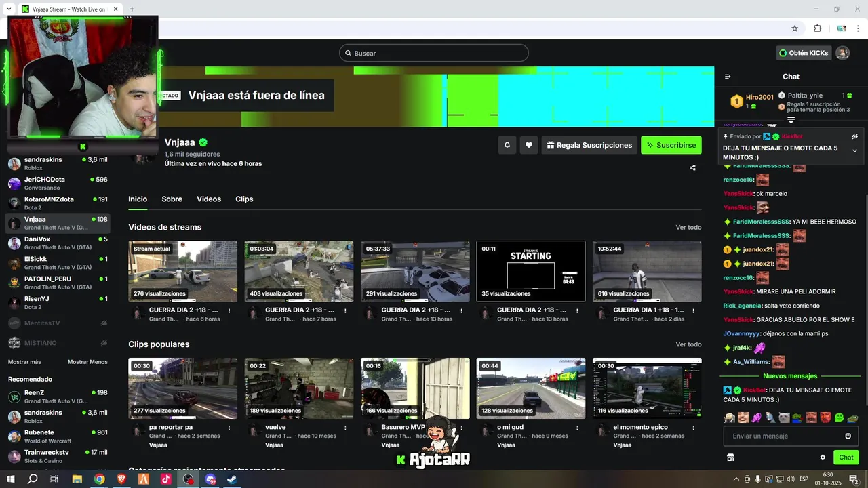Screen dimensions: 868x488
Task: Open the Videos tab
Action: pyautogui.click(x=209, y=199)
